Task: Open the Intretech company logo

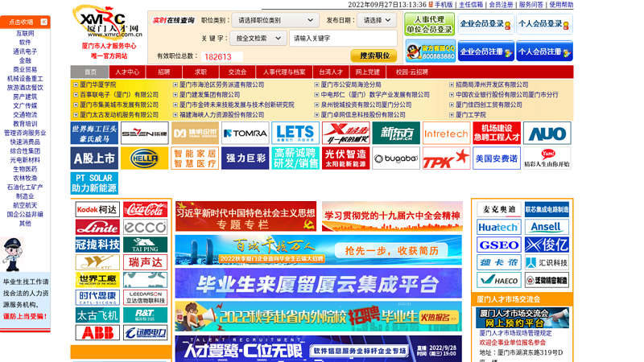Action: pos(447,134)
